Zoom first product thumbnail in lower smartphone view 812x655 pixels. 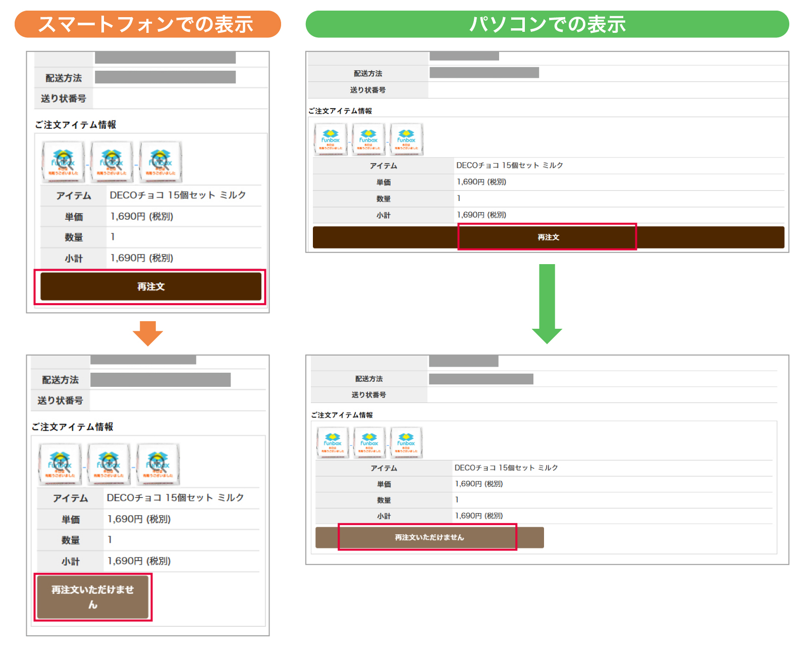60,465
